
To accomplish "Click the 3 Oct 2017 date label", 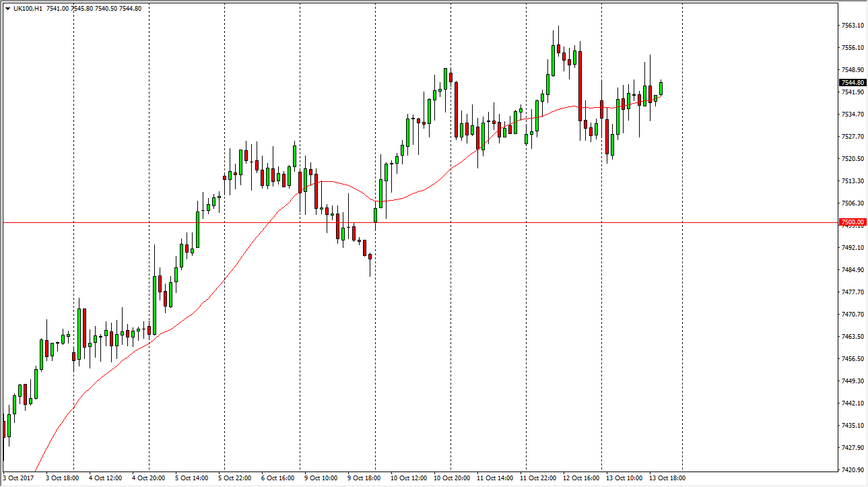I will (x=19, y=478).
